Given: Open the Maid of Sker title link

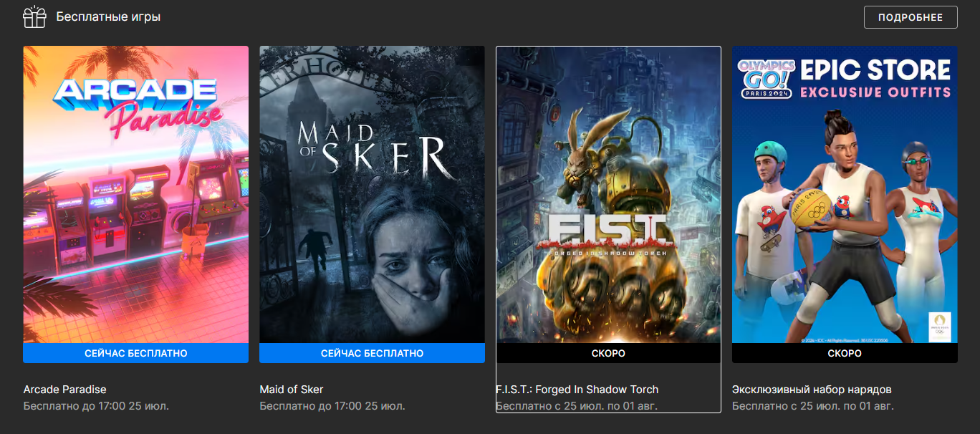Looking at the screenshot, I should click(291, 390).
